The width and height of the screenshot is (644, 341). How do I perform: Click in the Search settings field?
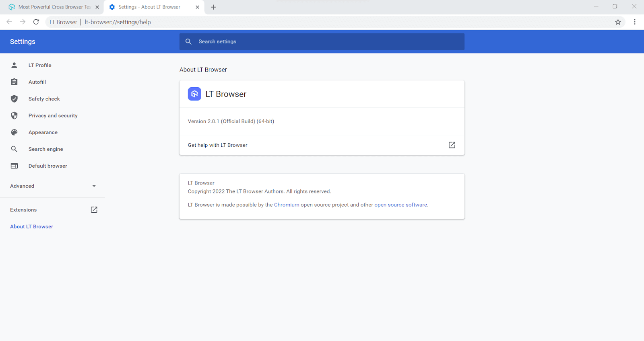pyautogui.click(x=322, y=42)
